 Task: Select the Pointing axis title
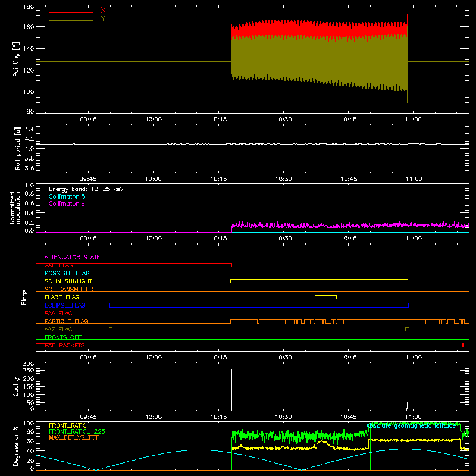point(16,59)
